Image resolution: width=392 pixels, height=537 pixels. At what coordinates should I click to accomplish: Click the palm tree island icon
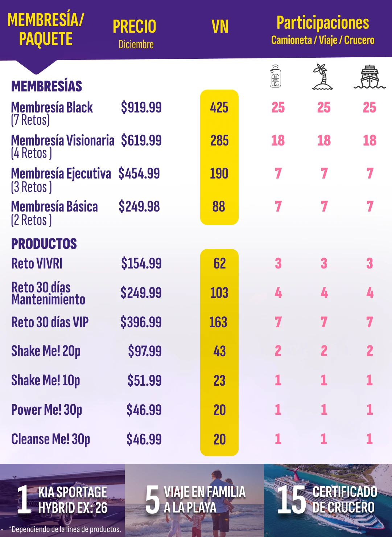(x=322, y=77)
